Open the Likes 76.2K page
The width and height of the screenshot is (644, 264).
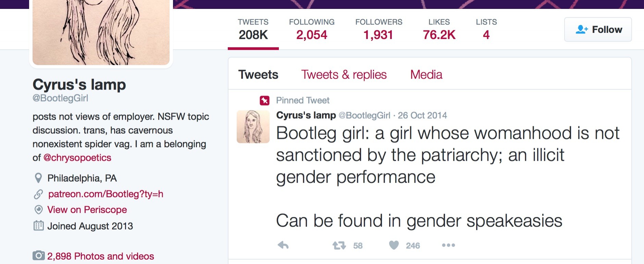439,29
